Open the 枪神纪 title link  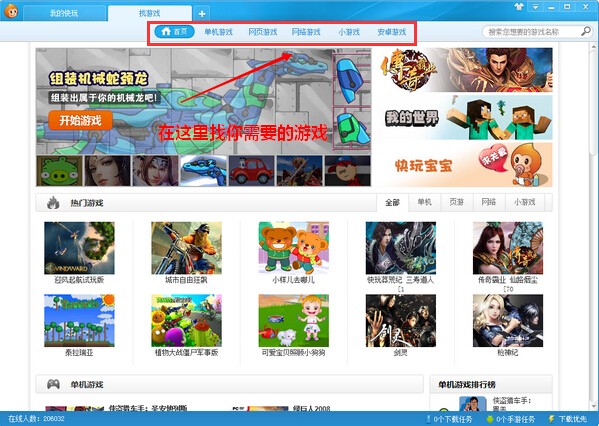(508, 353)
